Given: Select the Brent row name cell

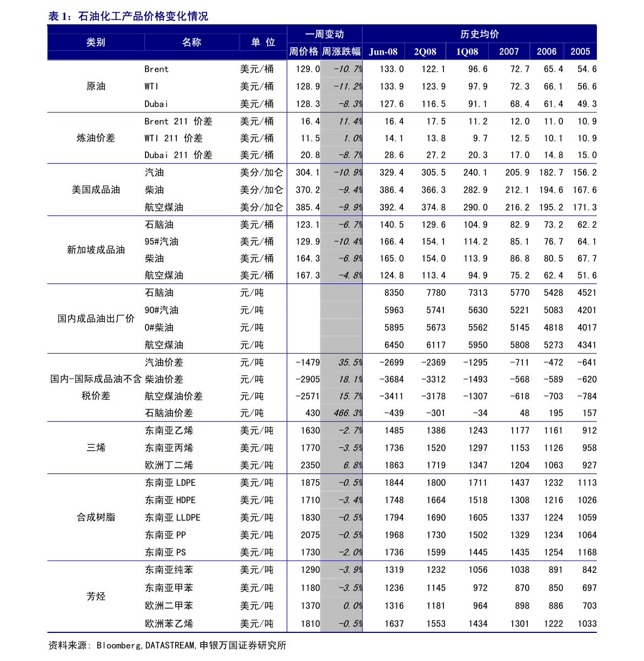Looking at the screenshot, I should tap(157, 69).
